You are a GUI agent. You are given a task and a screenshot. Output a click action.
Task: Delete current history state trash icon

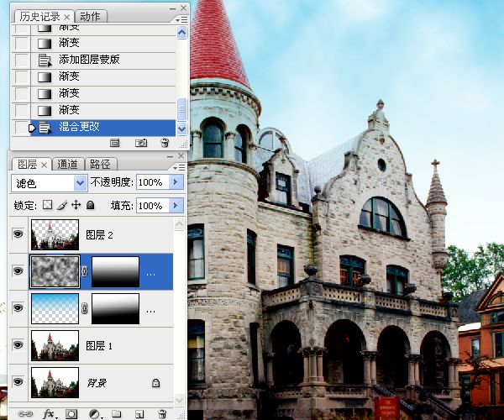(x=165, y=142)
